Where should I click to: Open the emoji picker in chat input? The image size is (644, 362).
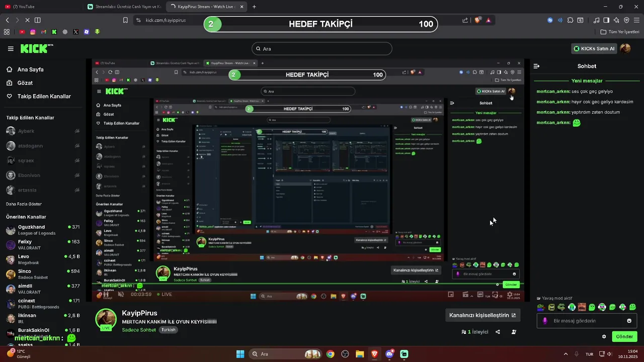pos(629,321)
